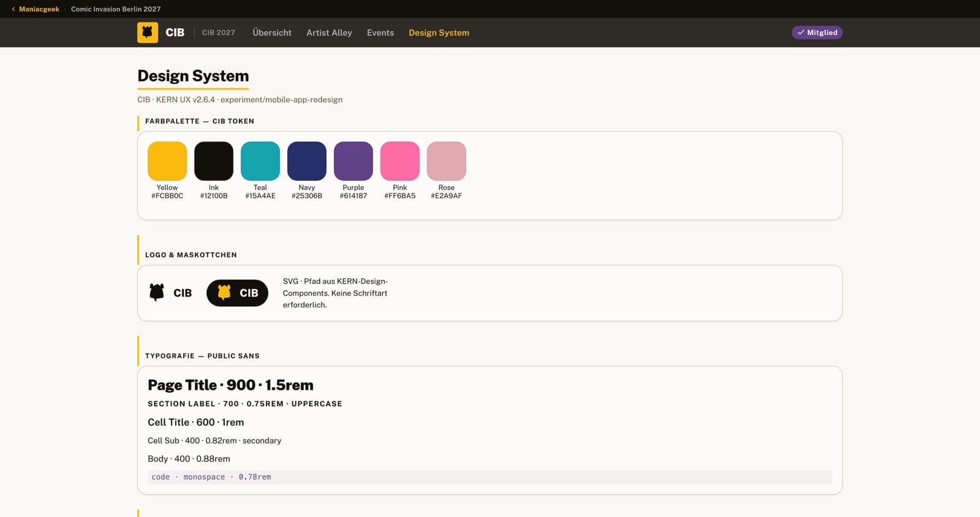Click the hex value #FF6BA5
The height and width of the screenshot is (517, 980).
pos(400,196)
